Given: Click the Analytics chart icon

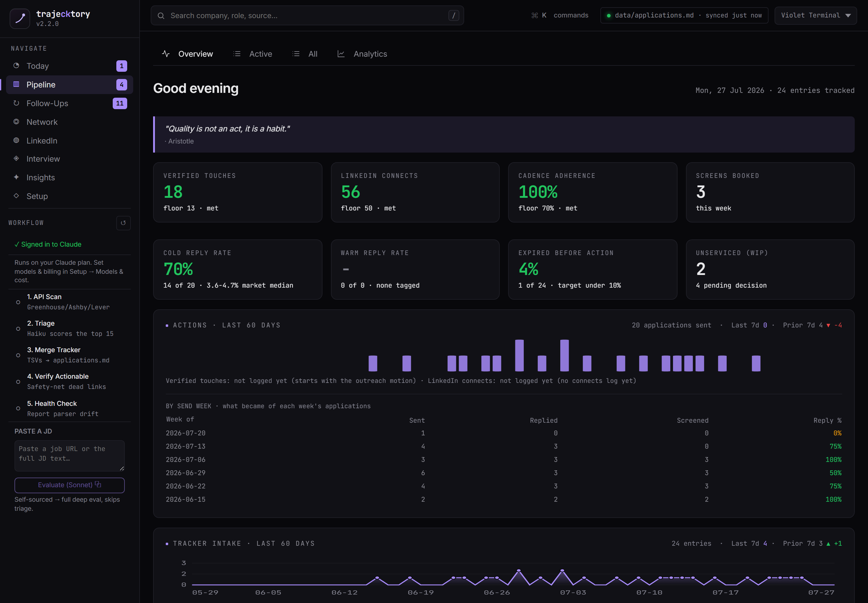Looking at the screenshot, I should click(x=341, y=54).
